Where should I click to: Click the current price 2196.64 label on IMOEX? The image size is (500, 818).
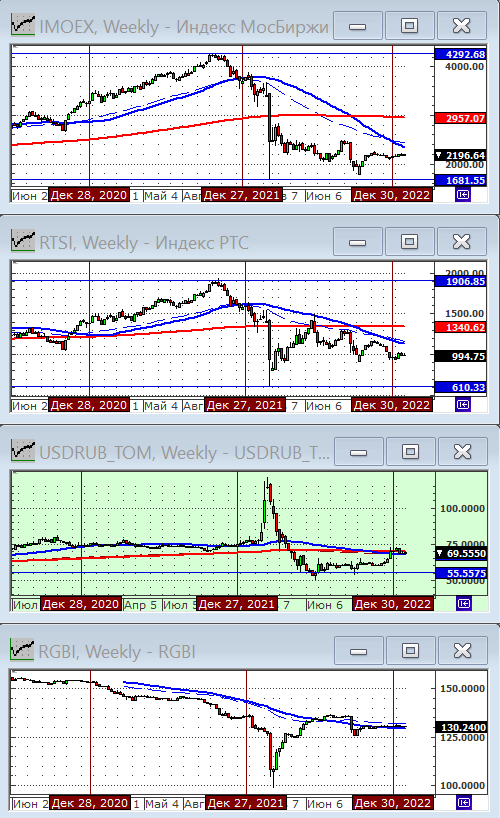pyautogui.click(x=460, y=155)
